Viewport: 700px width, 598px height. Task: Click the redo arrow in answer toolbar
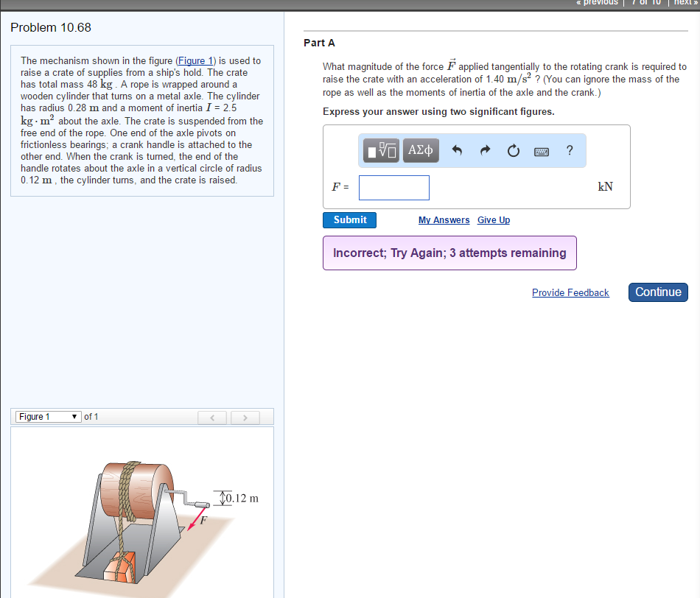(486, 150)
